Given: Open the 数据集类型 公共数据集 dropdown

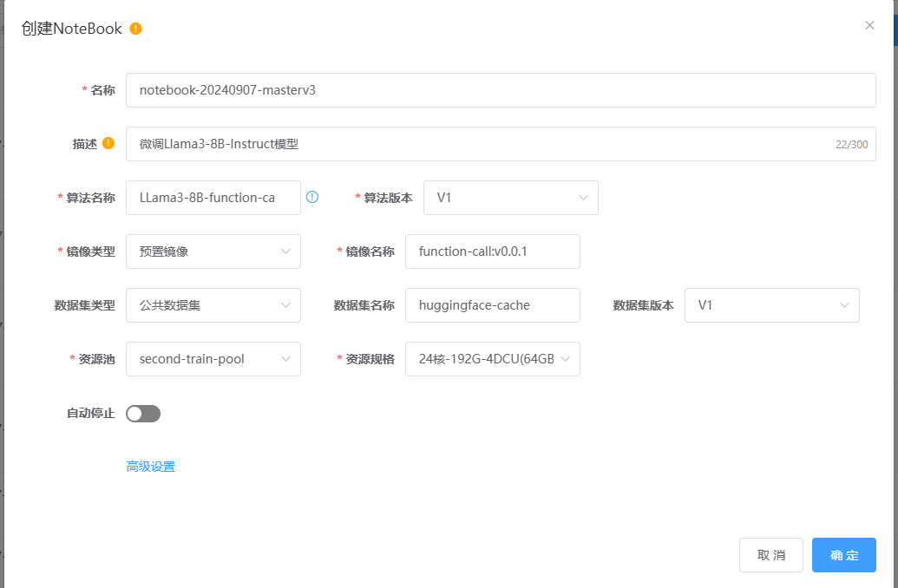Looking at the screenshot, I should pos(213,305).
